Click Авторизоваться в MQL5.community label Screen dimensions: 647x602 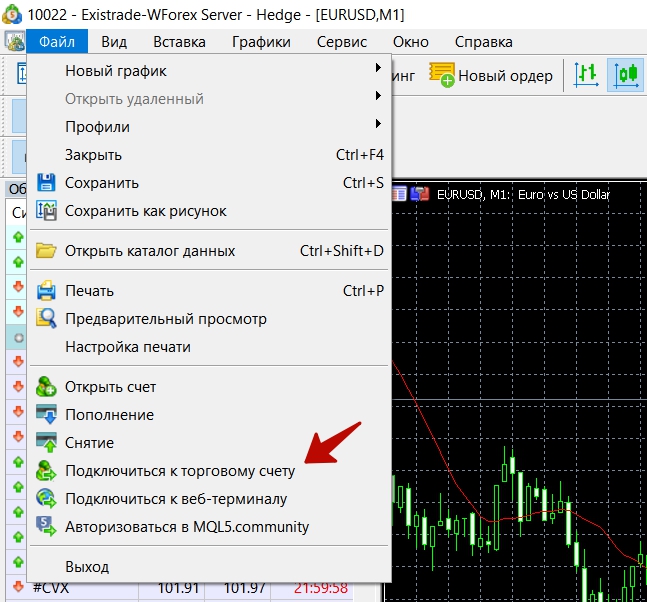click(187, 527)
